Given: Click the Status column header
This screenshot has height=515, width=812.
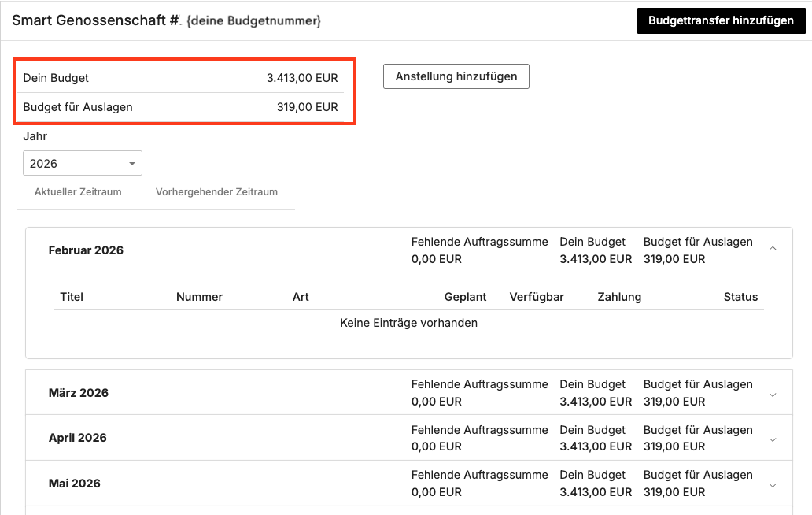Looking at the screenshot, I should click(x=740, y=297).
